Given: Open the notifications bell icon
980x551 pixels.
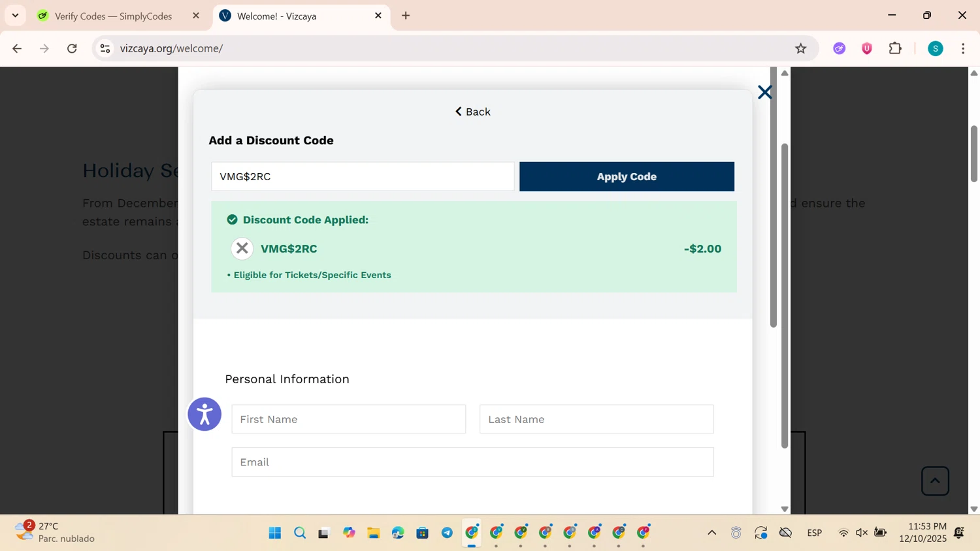Looking at the screenshot, I should click(x=959, y=533).
